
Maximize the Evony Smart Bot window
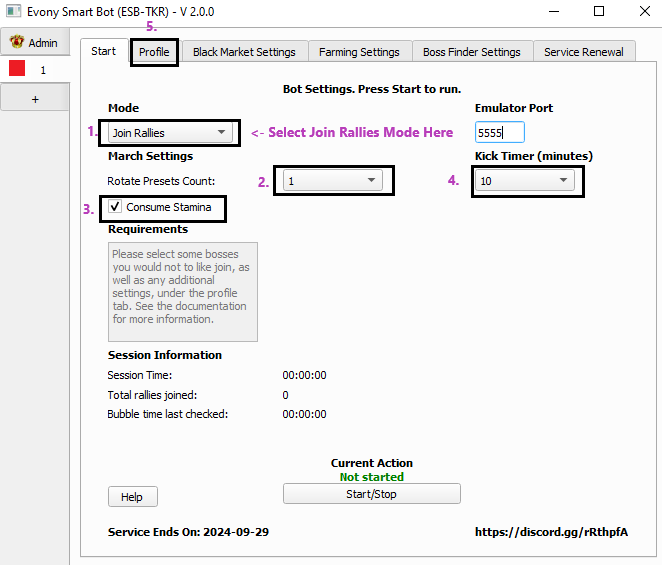pos(598,12)
